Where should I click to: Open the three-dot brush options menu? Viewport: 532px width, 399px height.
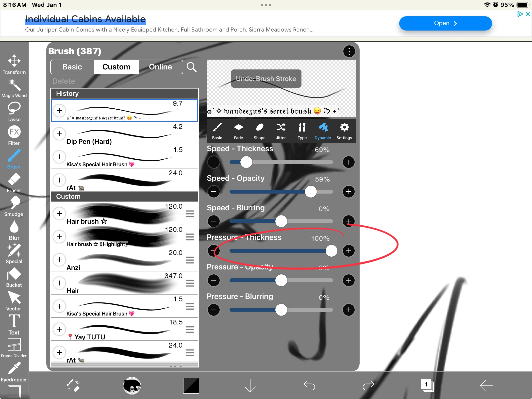pyautogui.click(x=349, y=51)
